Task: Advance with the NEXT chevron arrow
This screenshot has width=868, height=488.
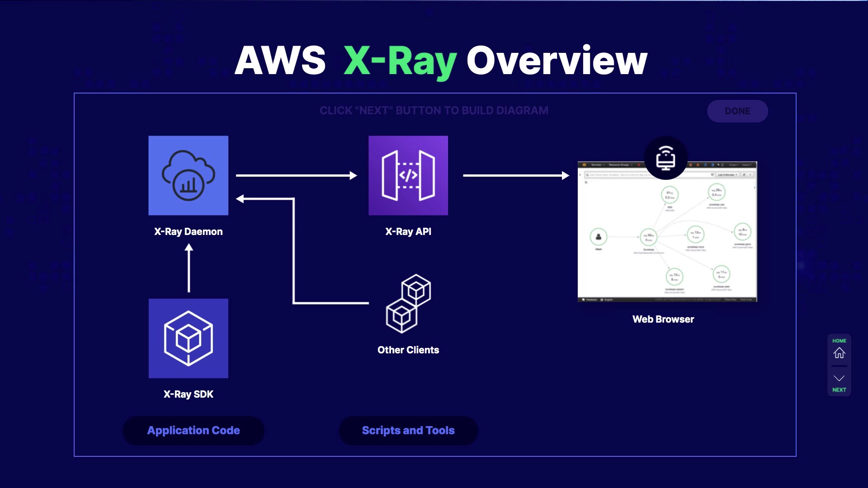Action: click(x=839, y=379)
